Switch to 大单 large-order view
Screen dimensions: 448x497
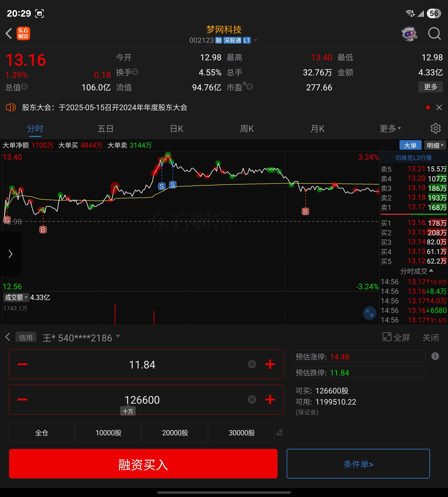(410, 145)
